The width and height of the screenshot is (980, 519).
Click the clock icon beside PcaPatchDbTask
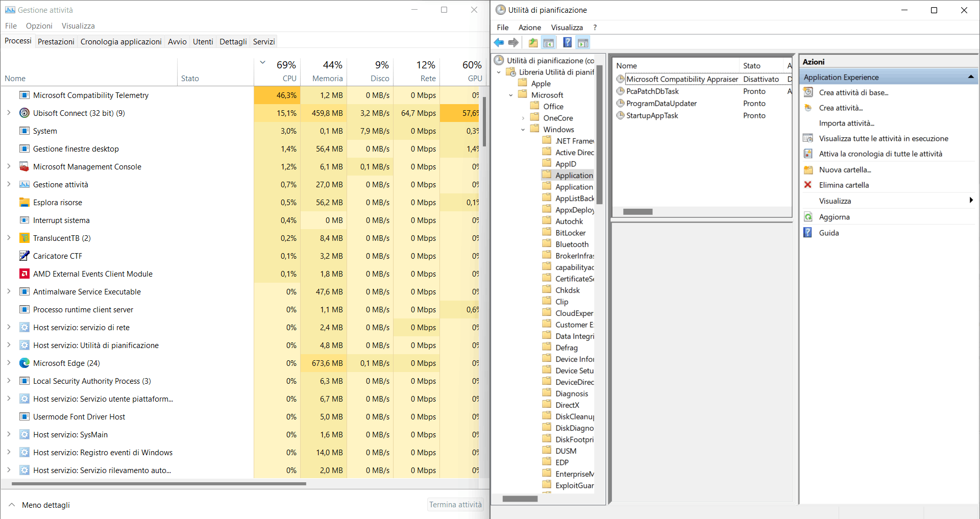pos(620,91)
